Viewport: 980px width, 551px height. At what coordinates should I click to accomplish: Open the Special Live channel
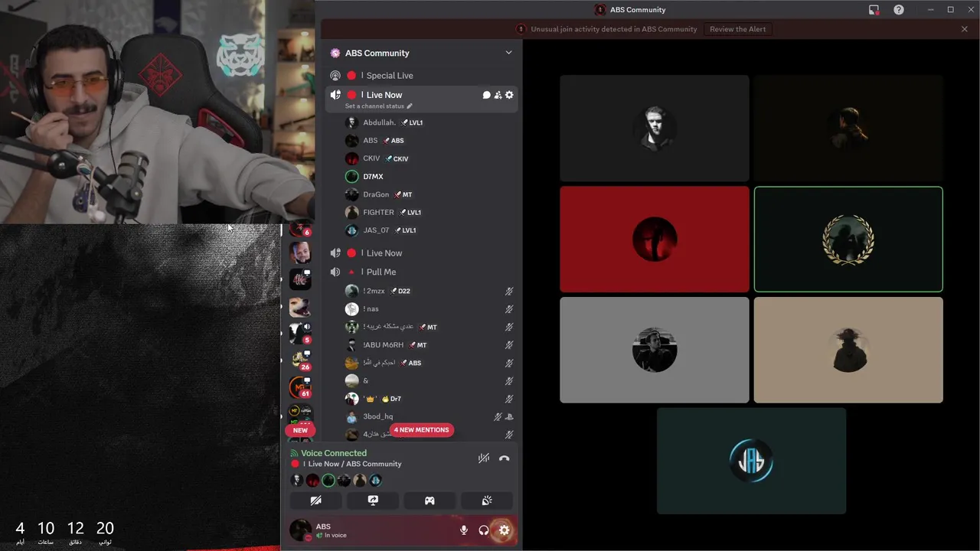point(421,76)
